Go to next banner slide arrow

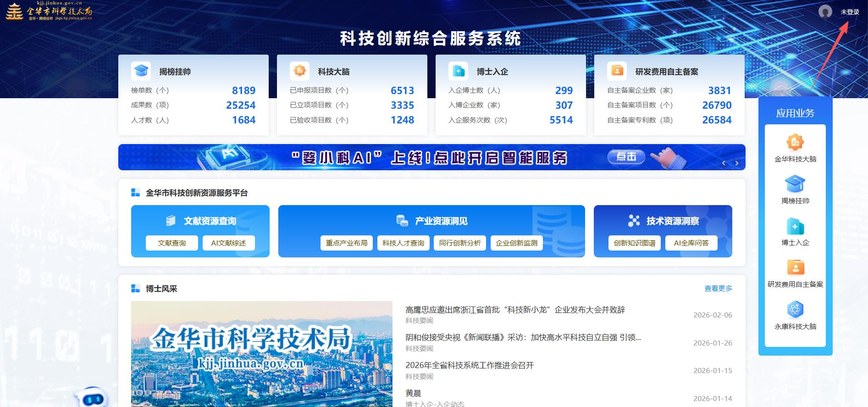pos(736,163)
